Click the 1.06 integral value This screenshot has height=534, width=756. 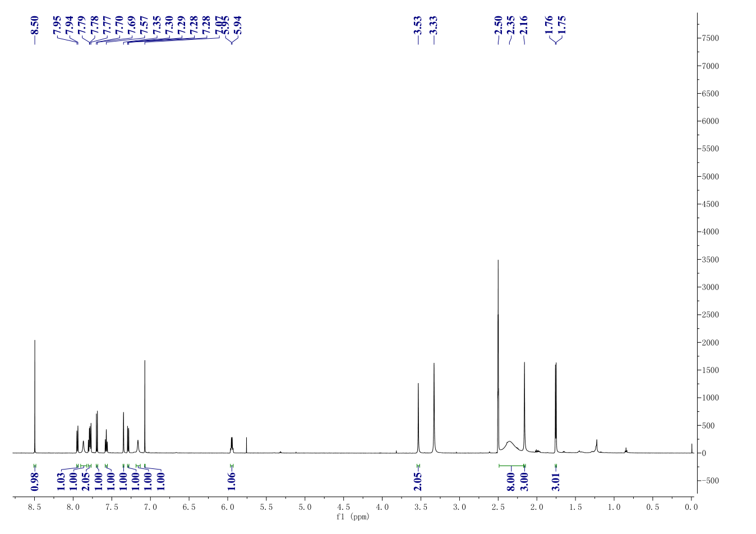pos(232,481)
